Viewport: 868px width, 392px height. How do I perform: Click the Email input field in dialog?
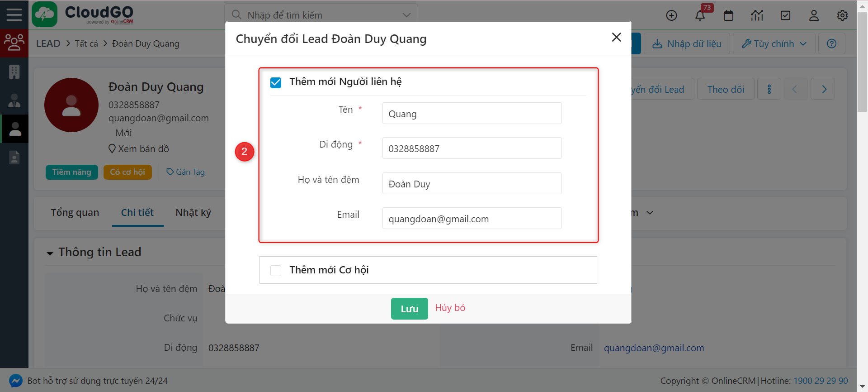pos(472,219)
